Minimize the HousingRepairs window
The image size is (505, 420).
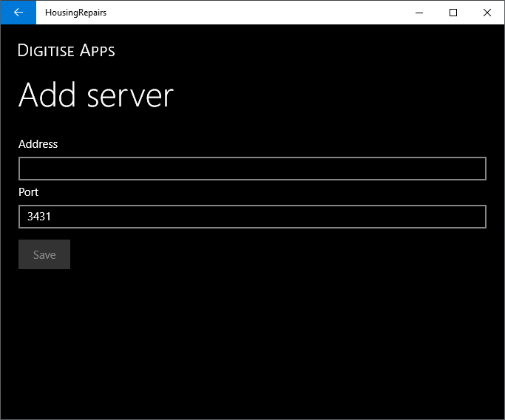(419, 13)
